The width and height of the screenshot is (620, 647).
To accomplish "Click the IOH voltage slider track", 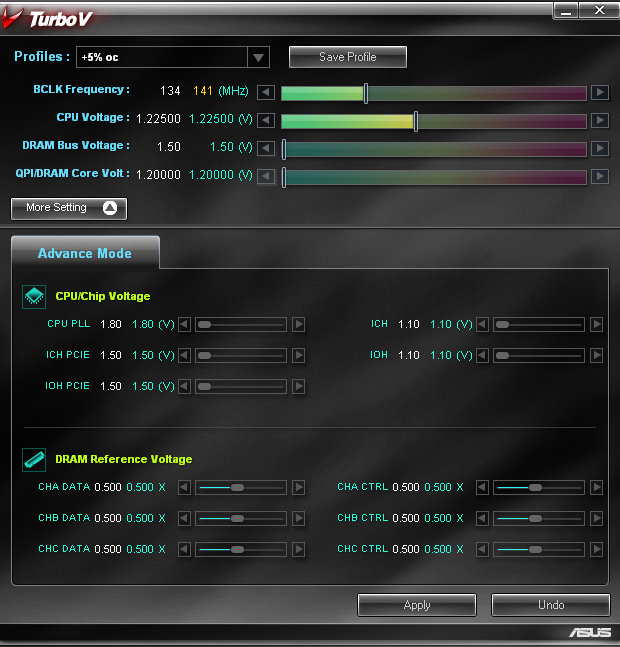I will point(539,355).
